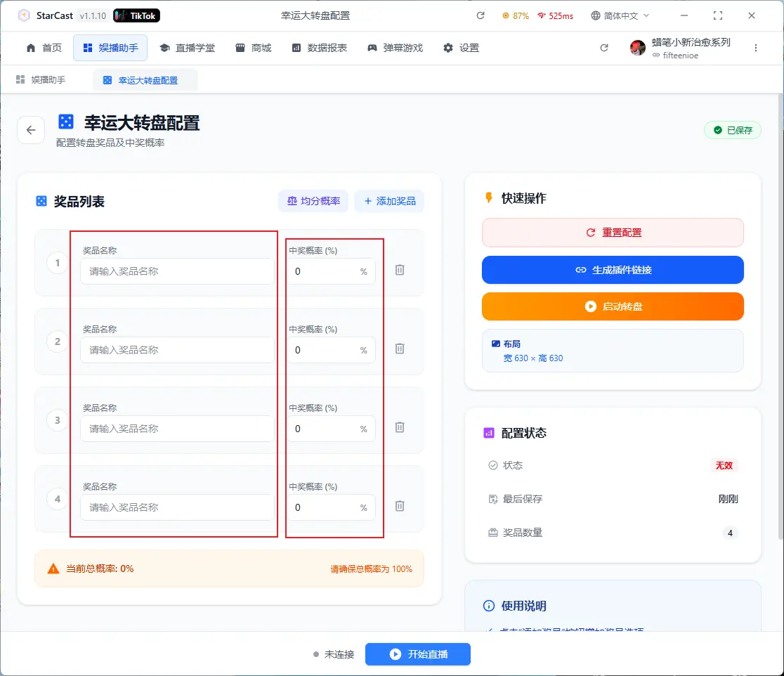Image resolution: width=784 pixels, height=676 pixels.
Task: Click the refresh icon in title bar
Action: [481, 15]
